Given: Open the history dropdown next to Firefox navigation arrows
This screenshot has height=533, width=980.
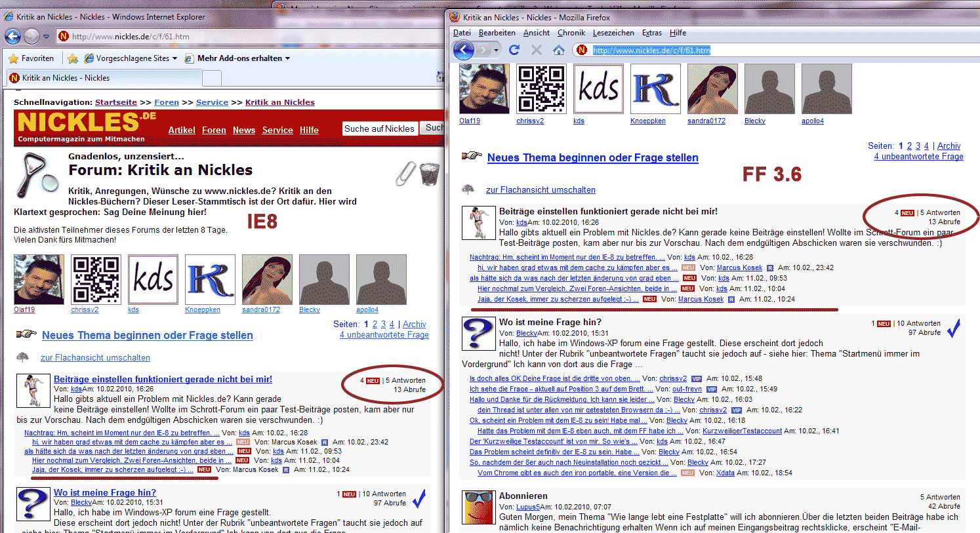Looking at the screenshot, I should tap(497, 50).
